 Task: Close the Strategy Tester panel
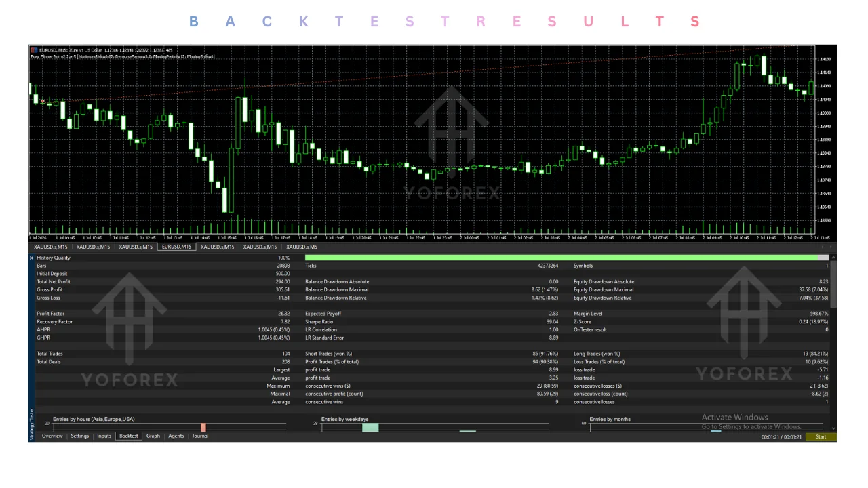[31, 258]
